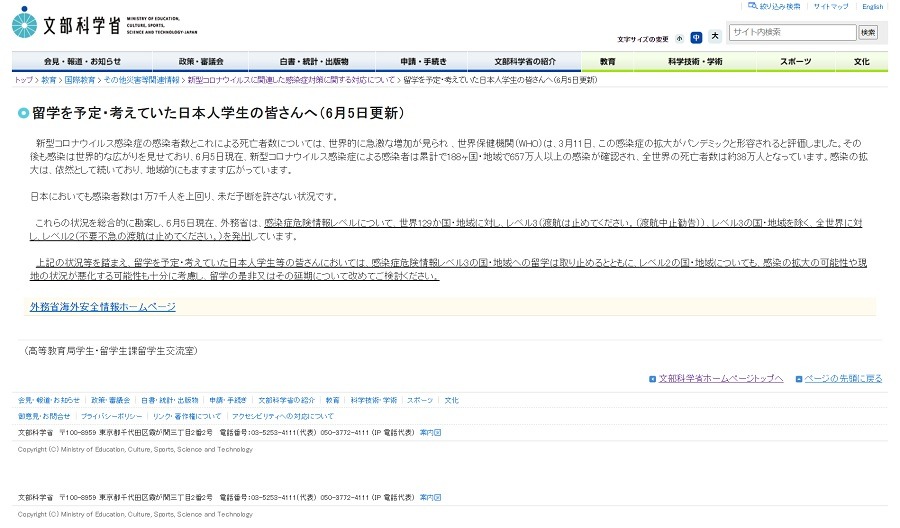The height and width of the screenshot is (528, 900).
Task: Click the 検索 search button
Action: pos(868,33)
